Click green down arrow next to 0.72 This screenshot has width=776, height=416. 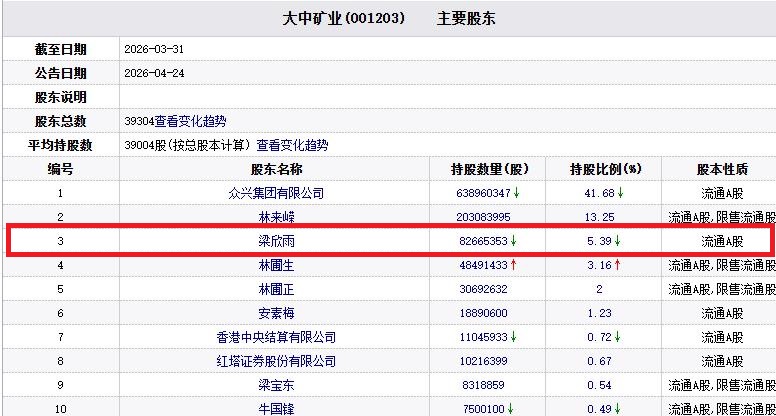[617, 337]
